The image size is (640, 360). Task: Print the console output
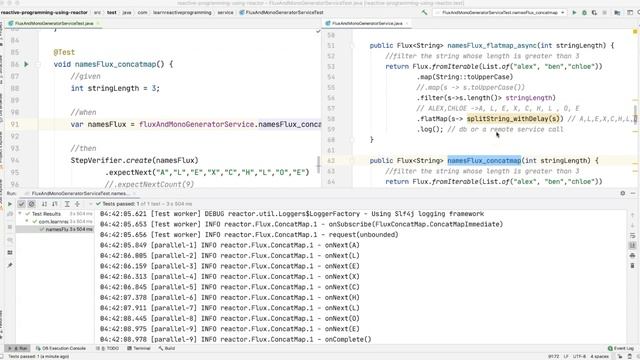click(x=632, y=256)
